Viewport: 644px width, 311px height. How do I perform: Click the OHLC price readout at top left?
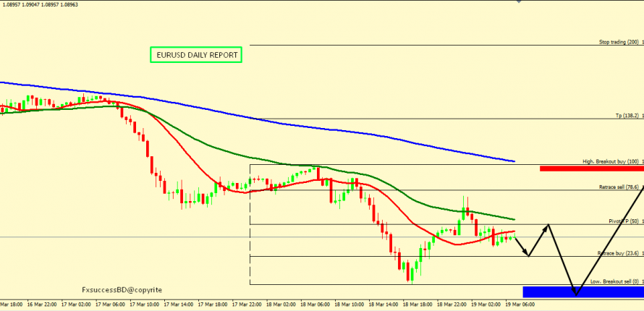click(39, 4)
